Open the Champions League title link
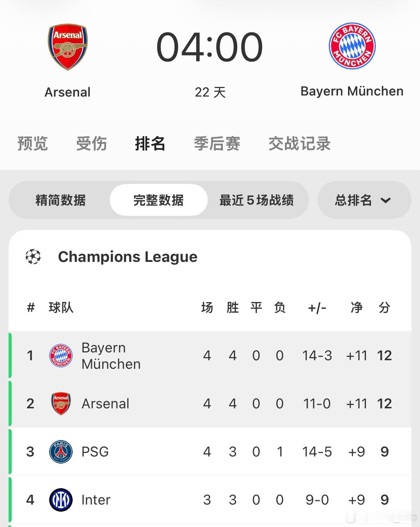This screenshot has width=420, height=527. pos(128,257)
